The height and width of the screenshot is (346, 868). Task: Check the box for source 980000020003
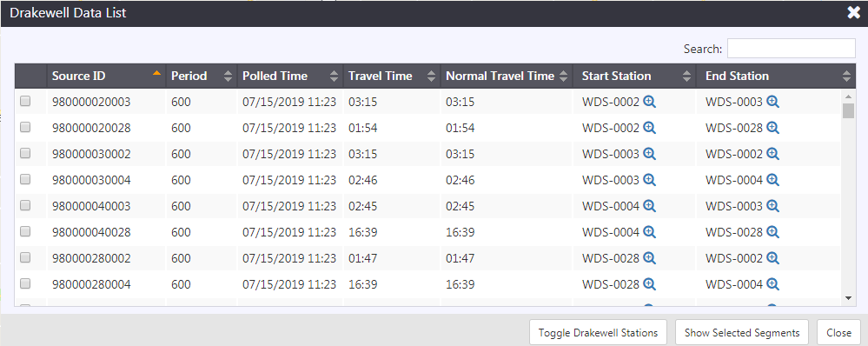click(25, 102)
